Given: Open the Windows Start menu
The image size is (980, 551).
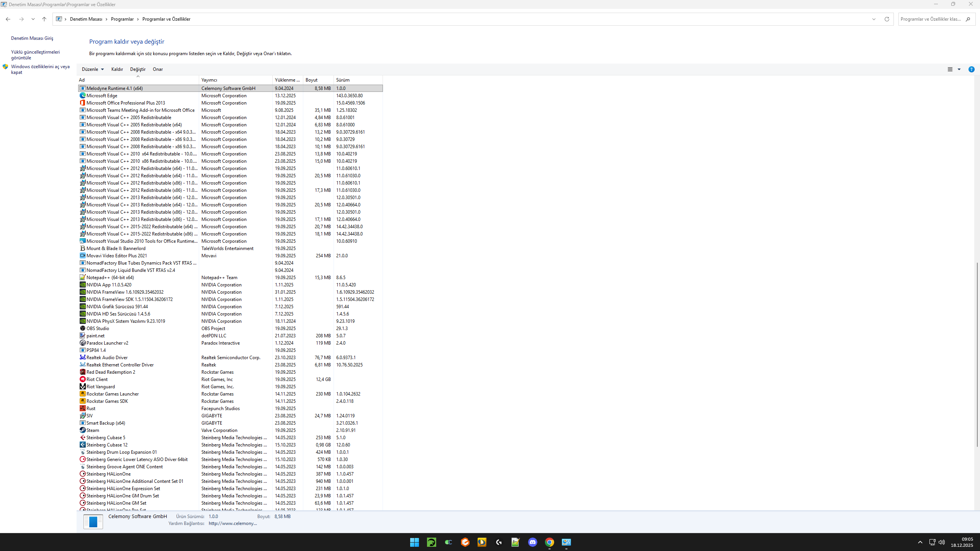Looking at the screenshot, I should (414, 542).
